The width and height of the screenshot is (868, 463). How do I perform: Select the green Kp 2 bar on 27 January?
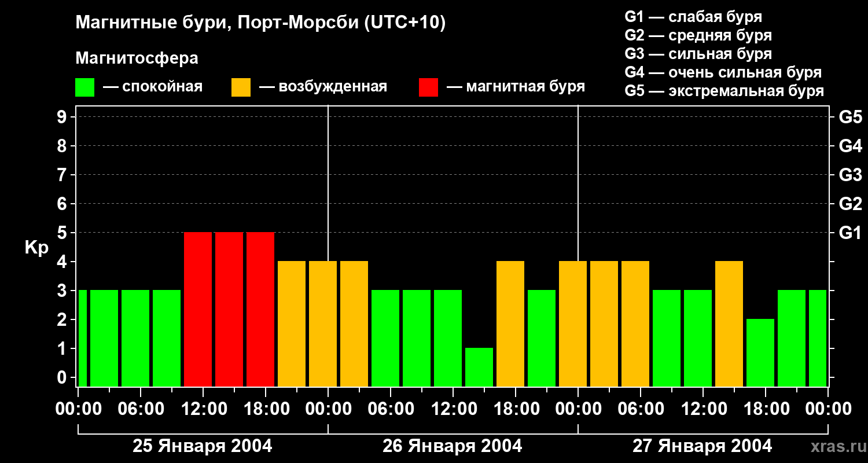coord(760,352)
